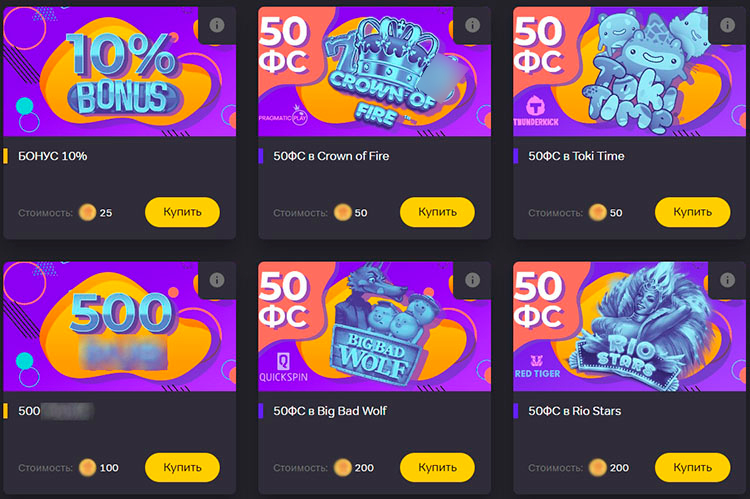Buy 50ФС in Big Bad Wolf

pos(437,467)
